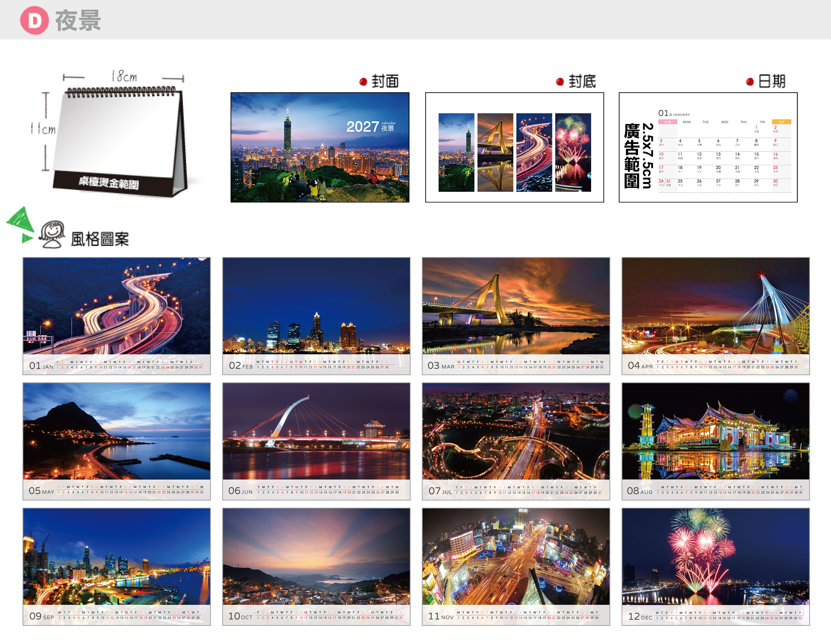
Task: Click the red dot beside 日期
Action: 750,82
